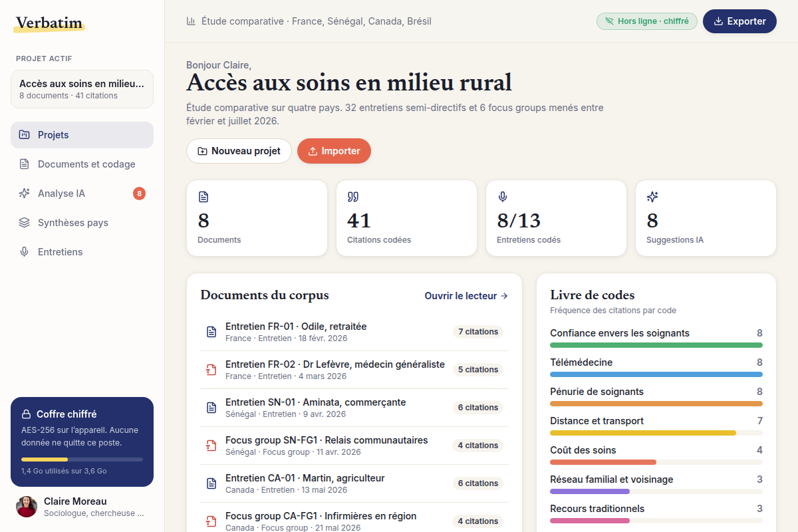Click Claire Moreau's avatar photo
The height and width of the screenshot is (532, 798).
[27, 507]
